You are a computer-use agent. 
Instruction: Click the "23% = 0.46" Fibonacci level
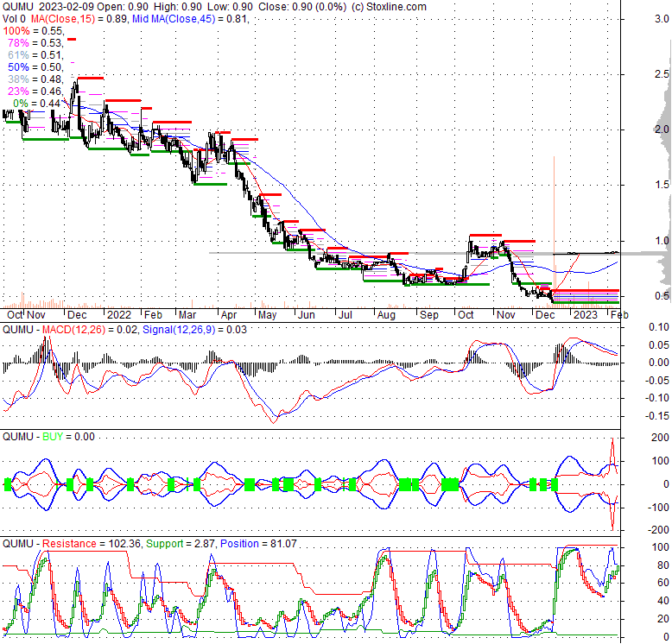tap(35, 92)
